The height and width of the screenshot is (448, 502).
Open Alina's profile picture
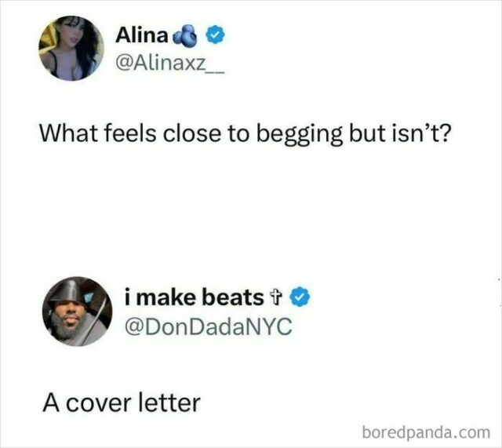(x=71, y=48)
